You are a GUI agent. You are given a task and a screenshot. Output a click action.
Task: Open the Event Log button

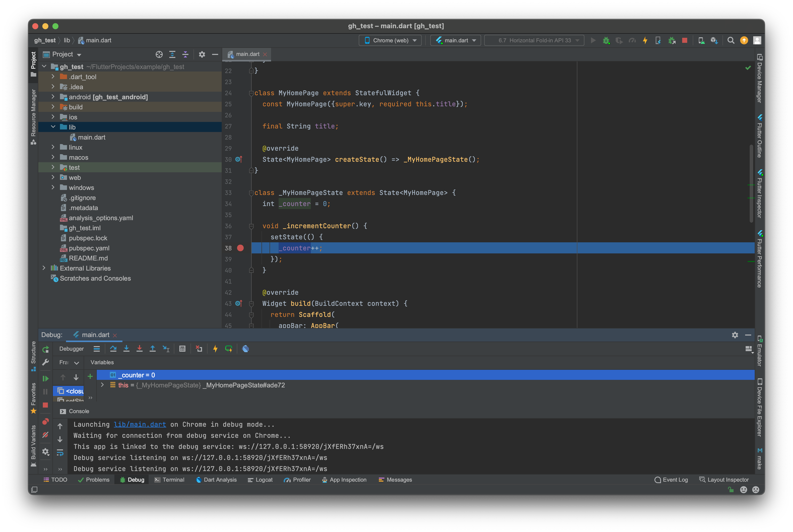point(671,480)
